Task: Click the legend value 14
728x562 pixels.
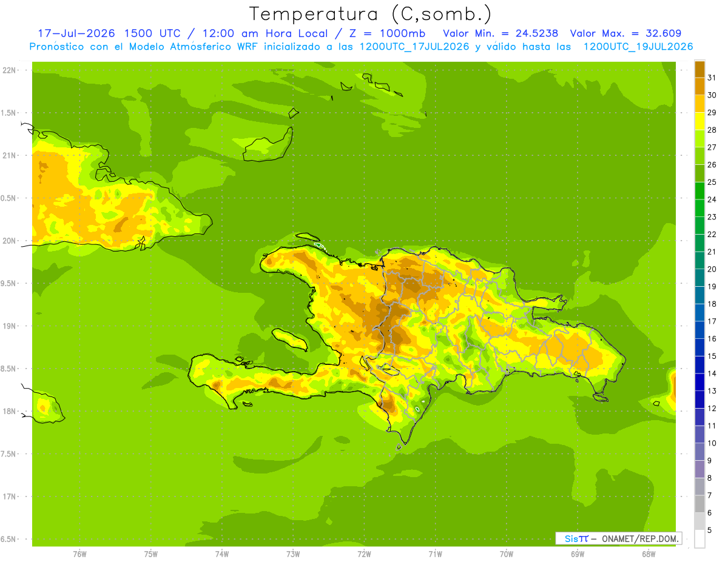Action: [712, 373]
